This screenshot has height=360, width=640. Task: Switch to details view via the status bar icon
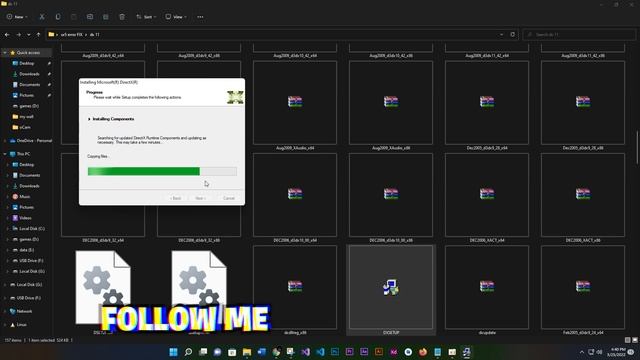627,340
